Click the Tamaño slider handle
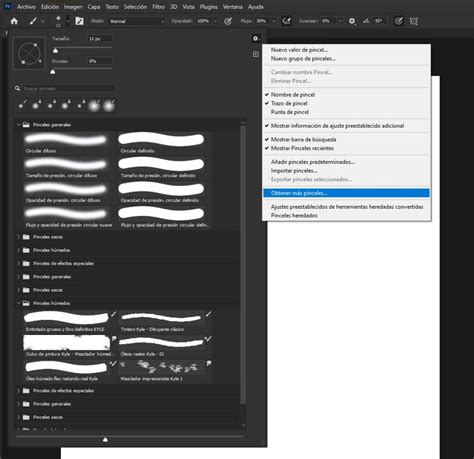Screen dimensions: 474x459 [56, 50]
